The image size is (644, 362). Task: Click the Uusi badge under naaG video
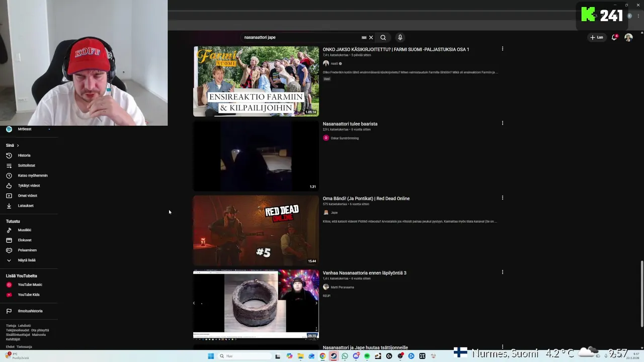coord(327,79)
